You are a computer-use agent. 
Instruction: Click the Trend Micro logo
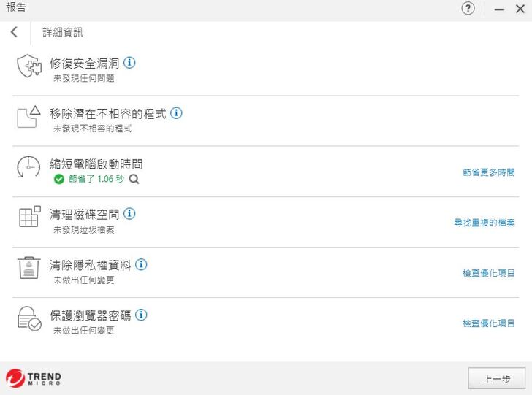(34, 378)
